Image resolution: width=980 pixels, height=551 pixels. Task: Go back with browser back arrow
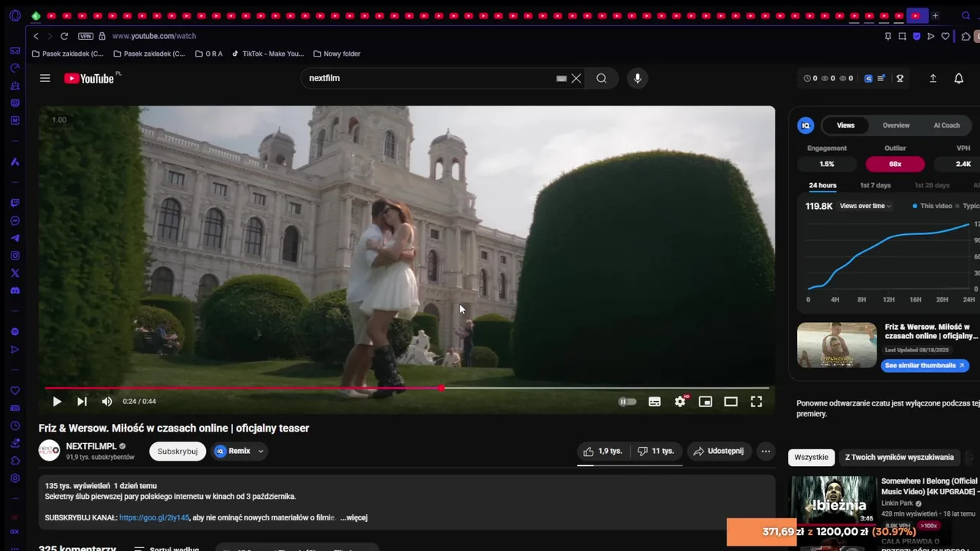[x=36, y=36]
